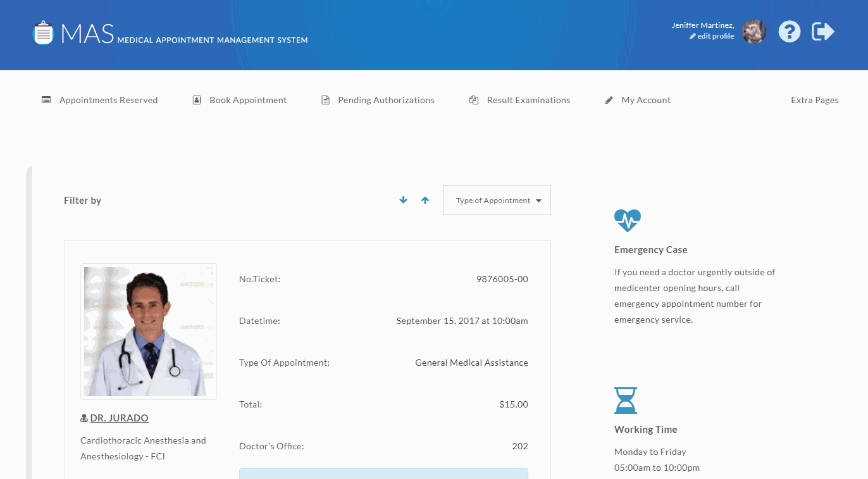Click Jeniffer Martinez's profile avatar
Screen dimensions: 868x479
(x=753, y=32)
